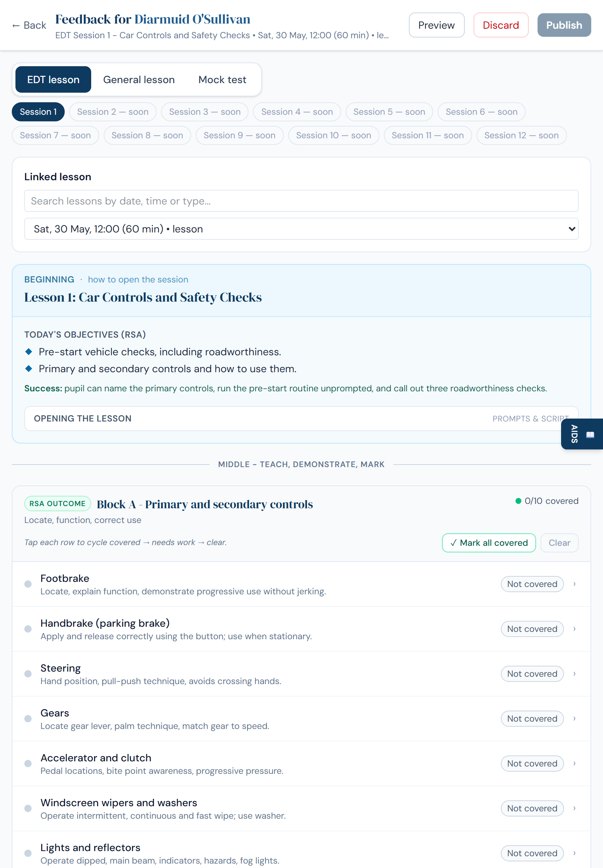Focus the Search lessons input field
The height and width of the screenshot is (868, 603).
pyautogui.click(x=301, y=201)
